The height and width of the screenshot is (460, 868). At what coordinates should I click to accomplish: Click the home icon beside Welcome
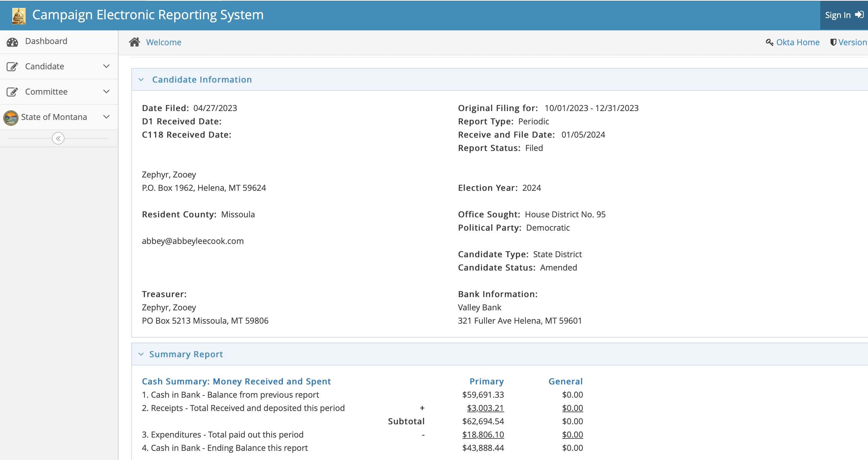(x=134, y=42)
